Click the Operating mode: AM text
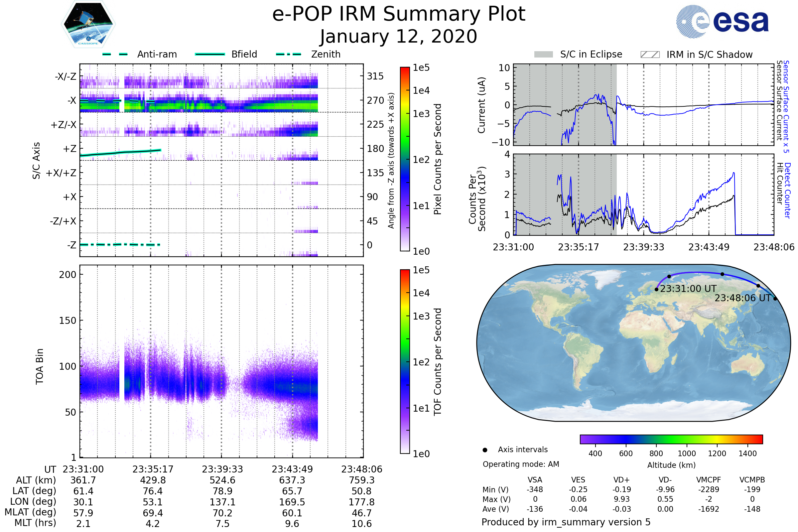 coord(521,464)
